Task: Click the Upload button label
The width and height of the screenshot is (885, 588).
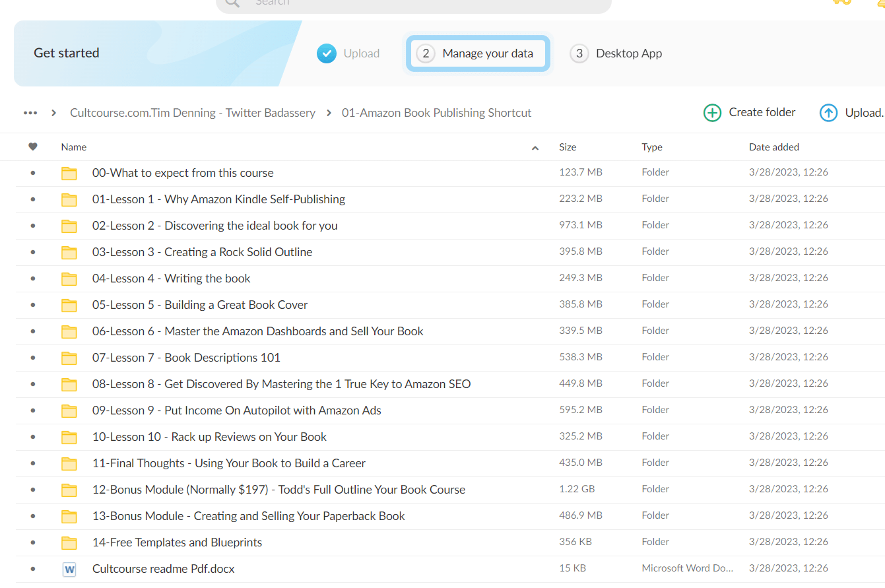Action: tap(865, 113)
